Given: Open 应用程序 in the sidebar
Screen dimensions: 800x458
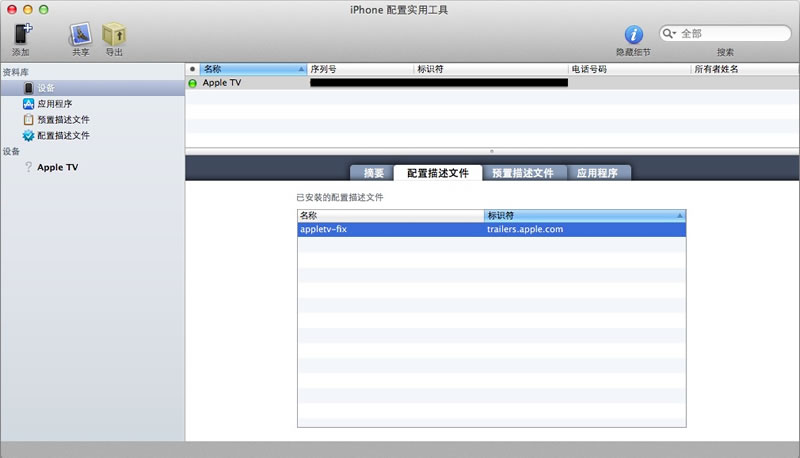Looking at the screenshot, I should pos(54,104).
